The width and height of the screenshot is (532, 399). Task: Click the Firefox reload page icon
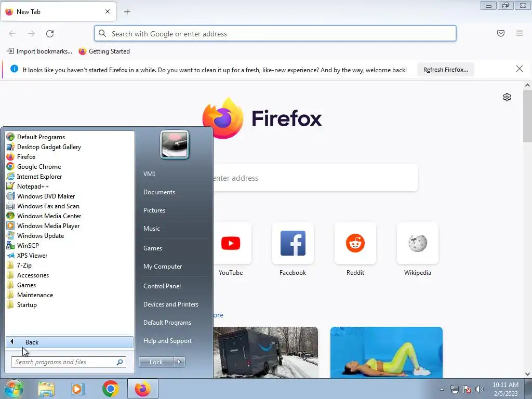pyautogui.click(x=50, y=34)
